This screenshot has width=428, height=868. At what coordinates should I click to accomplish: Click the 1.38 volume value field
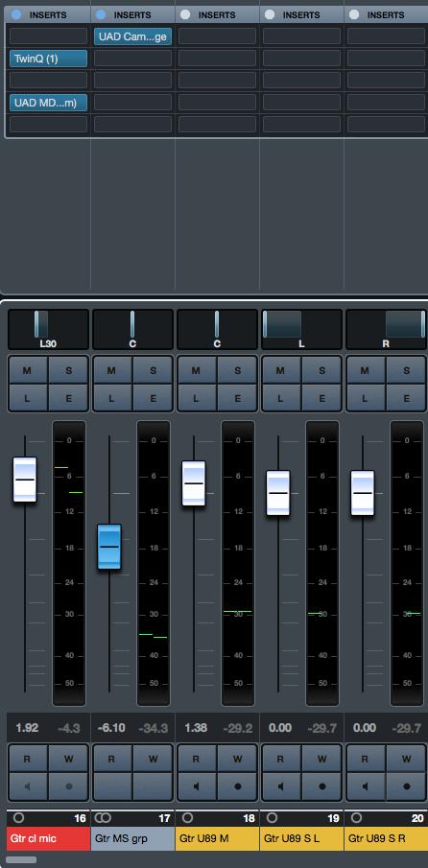click(196, 728)
